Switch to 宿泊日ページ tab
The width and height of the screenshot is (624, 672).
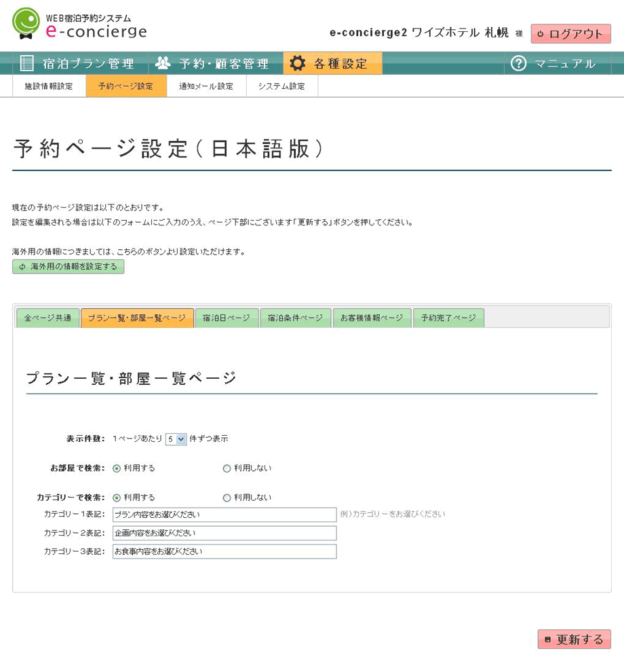pyautogui.click(x=227, y=318)
